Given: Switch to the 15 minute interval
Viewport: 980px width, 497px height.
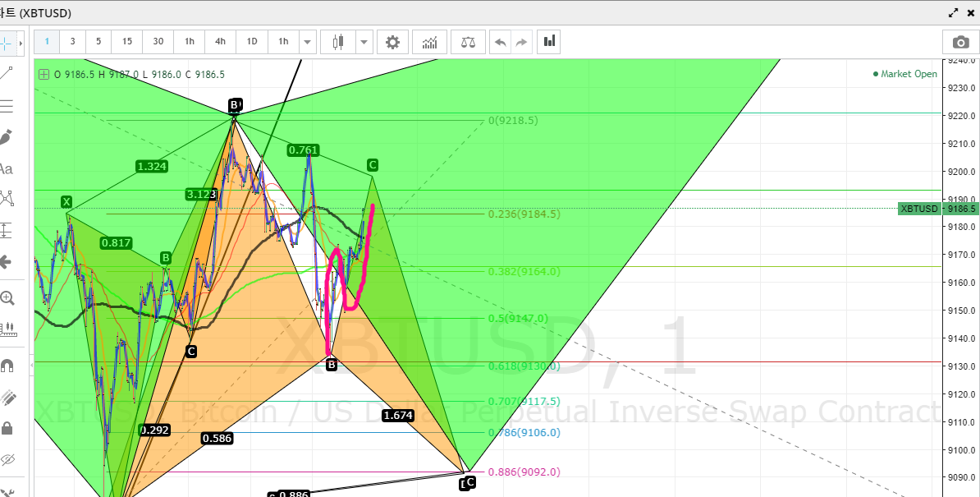Looking at the screenshot, I should click(x=127, y=42).
